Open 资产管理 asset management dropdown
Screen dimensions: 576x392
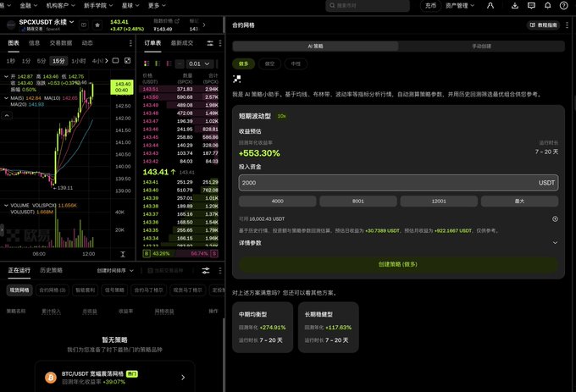pyautogui.click(x=460, y=6)
